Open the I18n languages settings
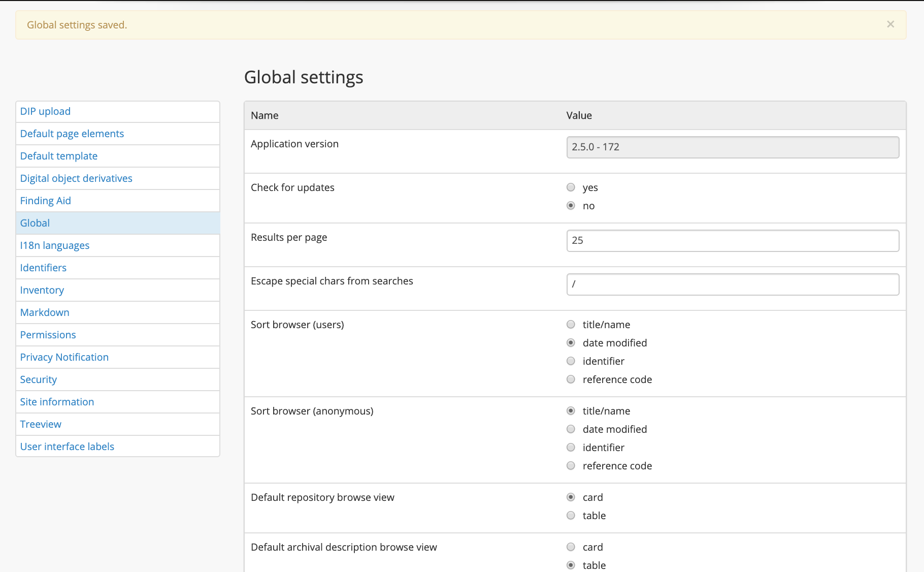The width and height of the screenshot is (924, 572). [55, 245]
